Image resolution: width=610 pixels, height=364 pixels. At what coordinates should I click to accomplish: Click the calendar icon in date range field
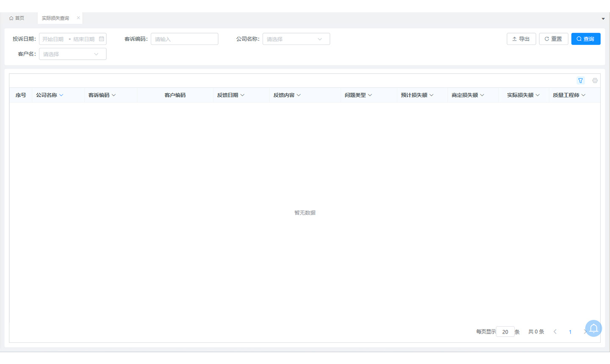(101, 39)
